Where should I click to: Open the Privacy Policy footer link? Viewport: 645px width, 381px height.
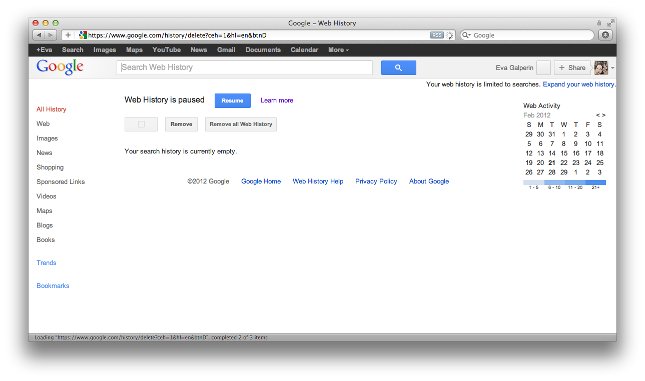click(376, 181)
